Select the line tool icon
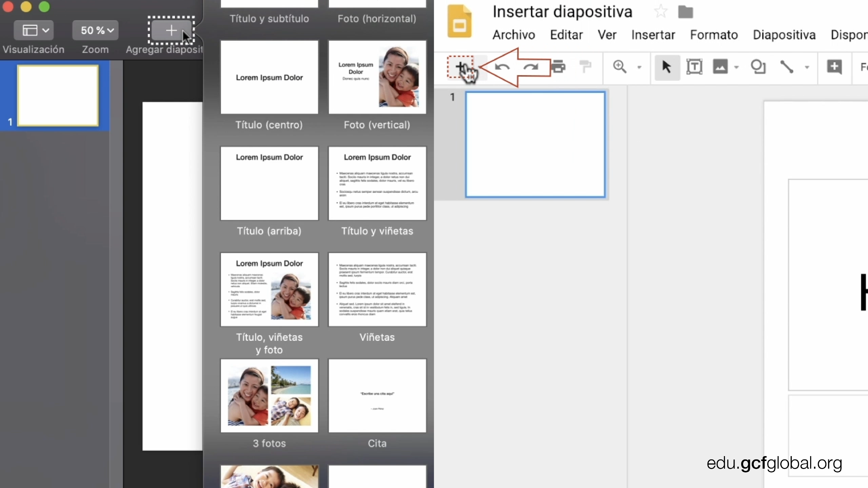Screen dimensions: 868x488 [x=787, y=67]
